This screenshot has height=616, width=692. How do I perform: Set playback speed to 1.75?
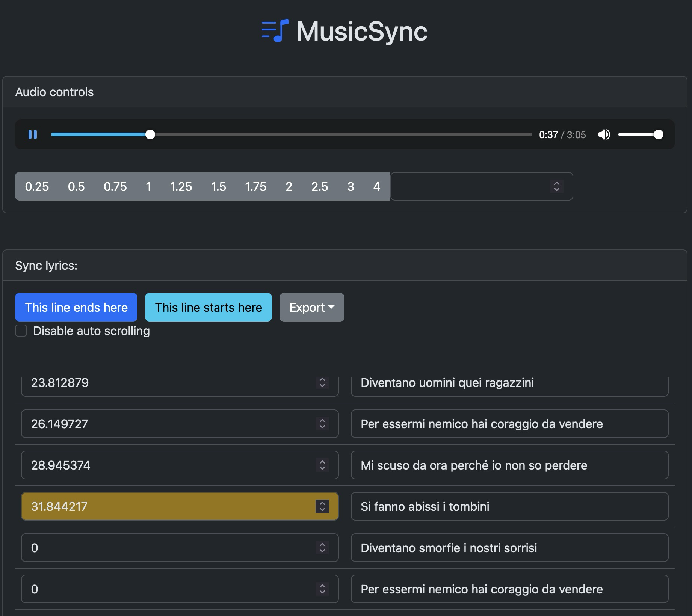pos(255,186)
